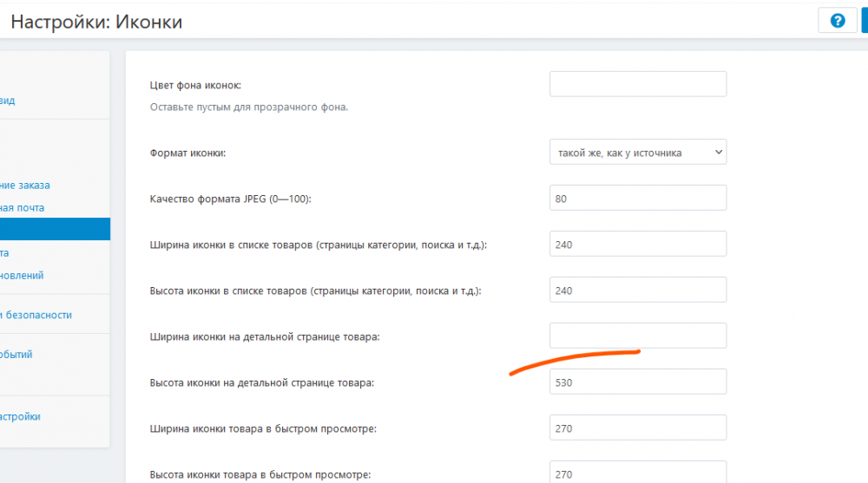Click the blue button beside the help icon
Viewport: 868px width, 483px height.
[864, 21]
